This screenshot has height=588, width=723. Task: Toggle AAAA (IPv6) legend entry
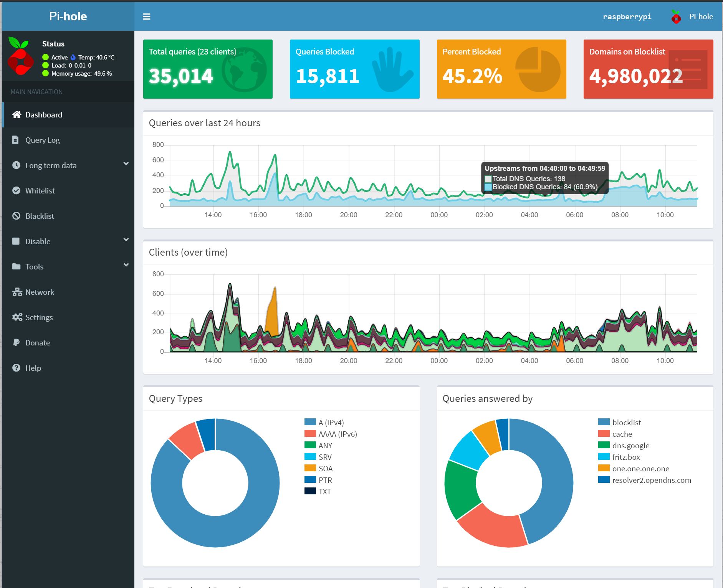tap(331, 434)
